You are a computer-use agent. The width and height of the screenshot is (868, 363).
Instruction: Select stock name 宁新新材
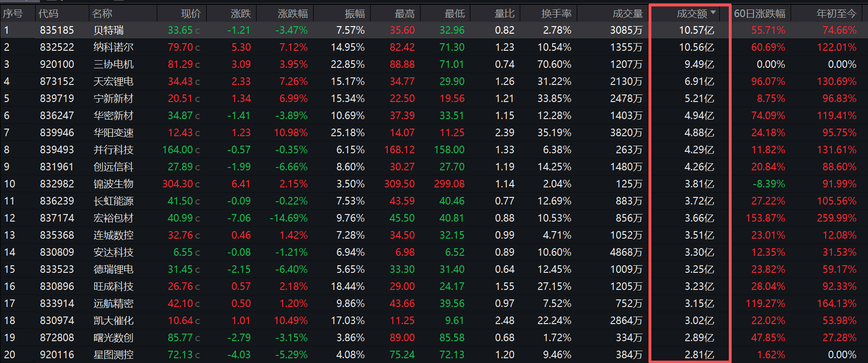click(114, 99)
